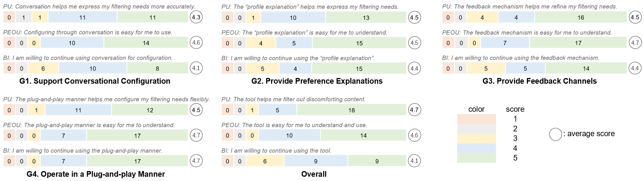Click the G2. Provide Preference Explanations heading
Image resolution: width=644 pixels, height=181 pixels.
pos(317,81)
